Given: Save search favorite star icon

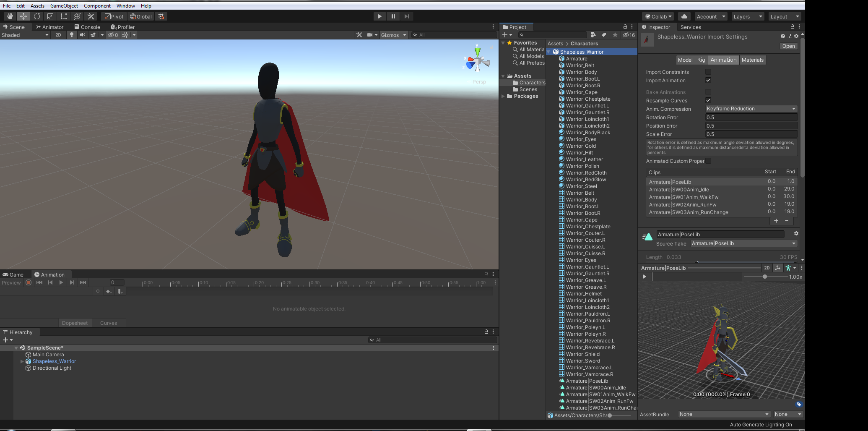Looking at the screenshot, I should pyautogui.click(x=615, y=35).
